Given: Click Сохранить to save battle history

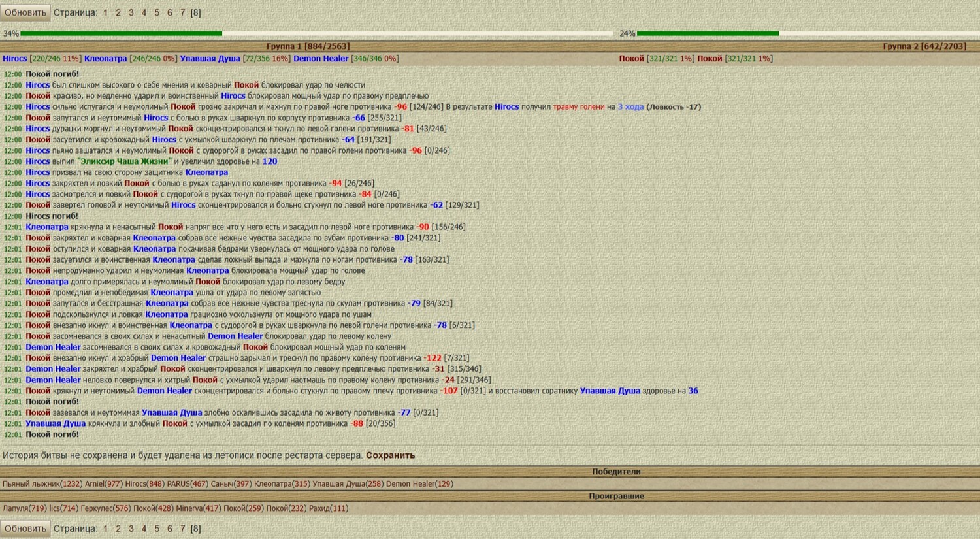Looking at the screenshot, I should click(x=390, y=455).
